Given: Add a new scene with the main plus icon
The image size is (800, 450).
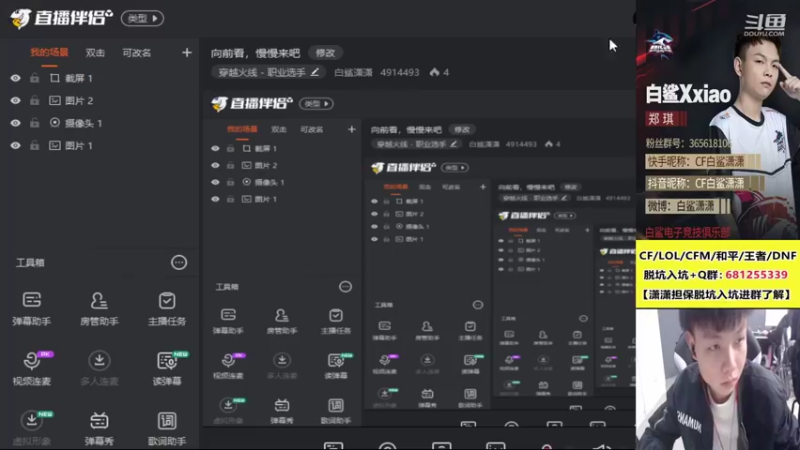Looking at the screenshot, I should point(187,53).
